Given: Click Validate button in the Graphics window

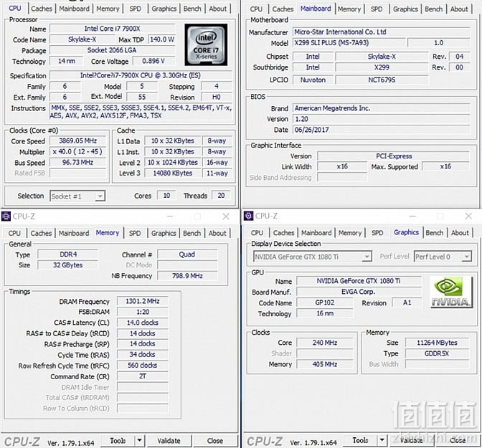Looking at the screenshot, I should tap(411, 440).
